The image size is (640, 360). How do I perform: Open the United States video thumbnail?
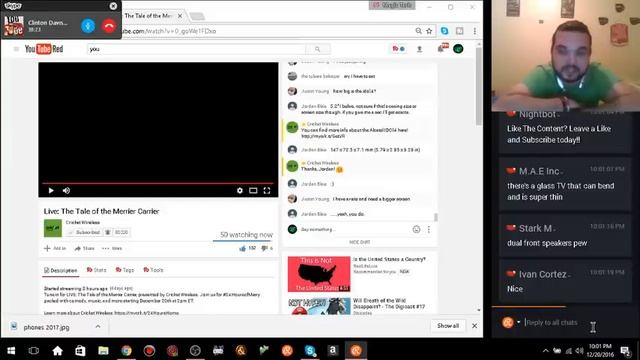[319, 274]
